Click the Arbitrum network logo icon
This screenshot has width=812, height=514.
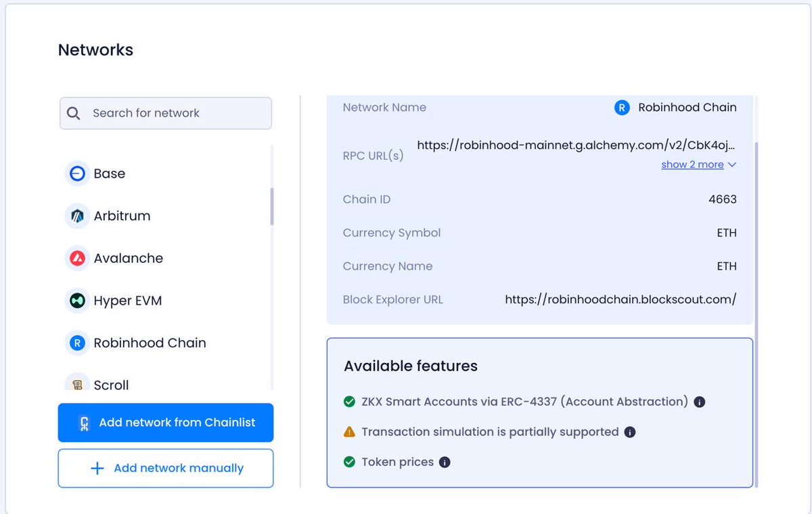77,216
